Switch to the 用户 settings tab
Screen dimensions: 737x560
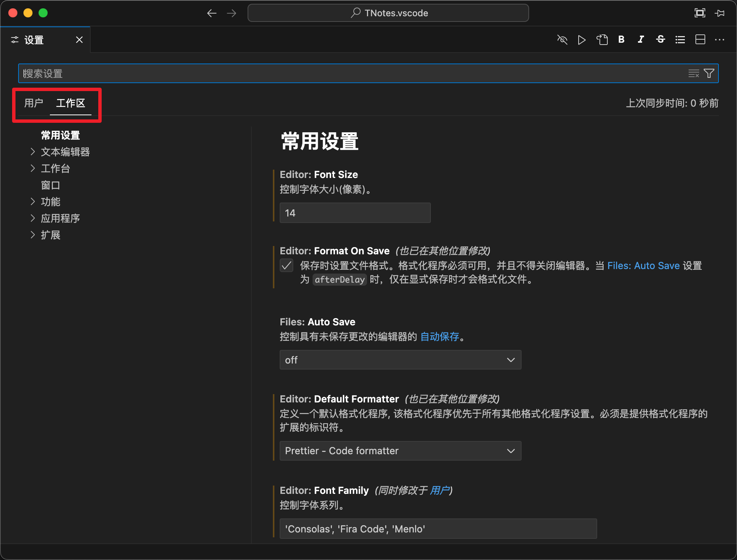pyautogui.click(x=34, y=103)
